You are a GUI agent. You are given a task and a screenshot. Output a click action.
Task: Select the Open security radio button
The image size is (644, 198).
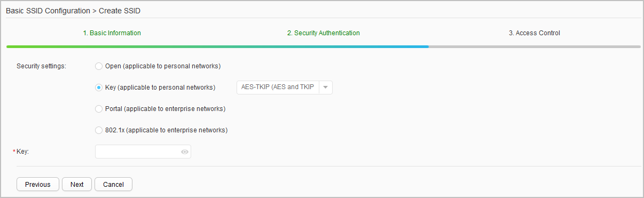click(98, 66)
